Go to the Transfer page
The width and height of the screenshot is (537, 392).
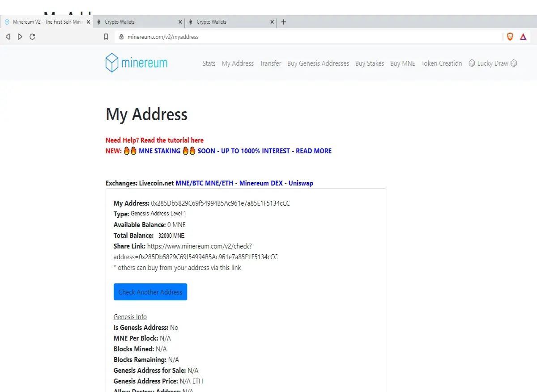[270, 63]
